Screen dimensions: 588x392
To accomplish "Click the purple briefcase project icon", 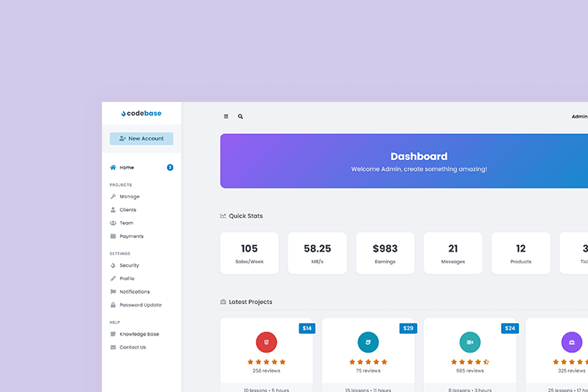I will (x=572, y=342).
